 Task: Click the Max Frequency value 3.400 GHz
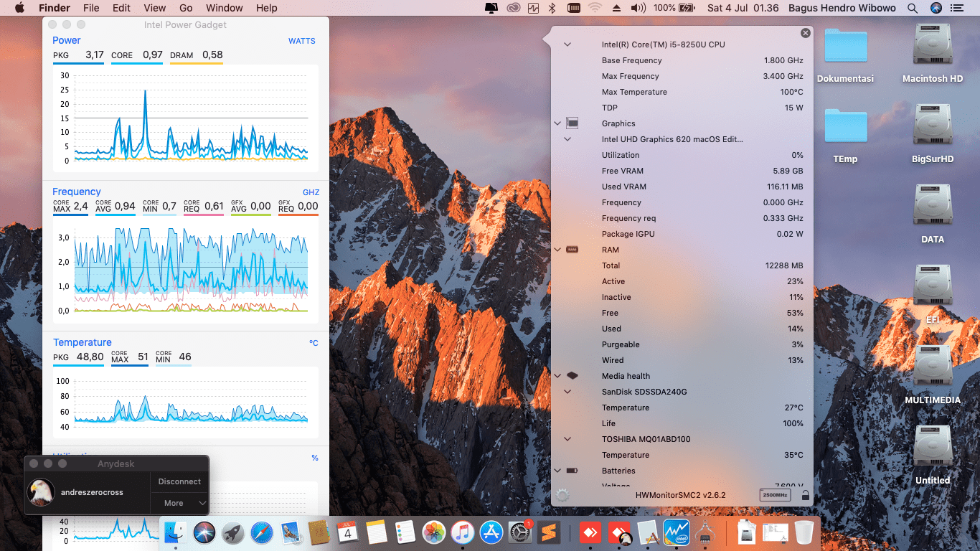(783, 76)
